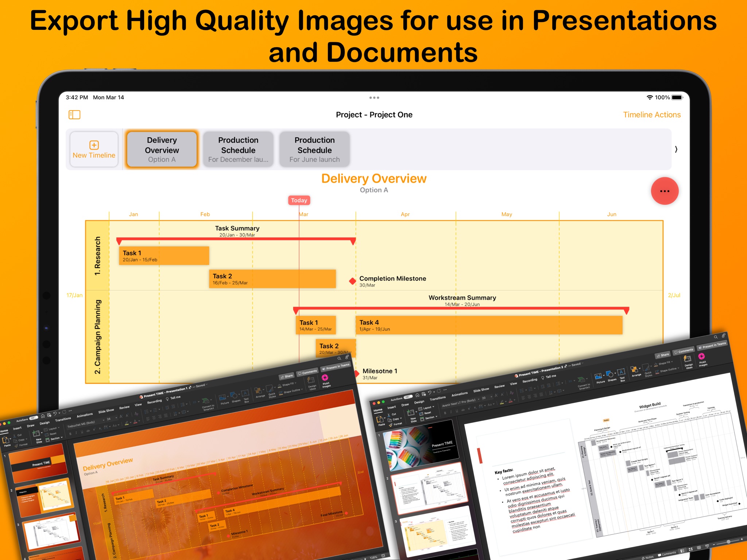Click the 1. Research swimlane label
The image size is (747, 560).
(x=97, y=256)
